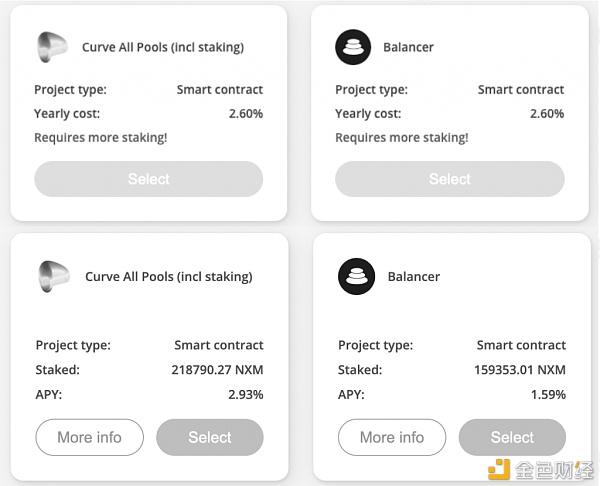Viewport: 600px width, 486px height.
Task: Select the Curve card with yearly cost
Action: [x=148, y=179]
